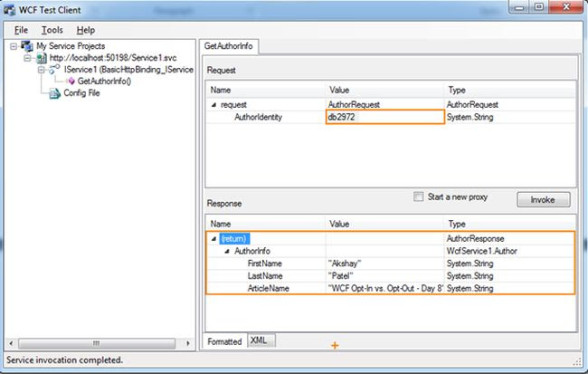Open the Tools menu
588x374 pixels.
(52, 30)
